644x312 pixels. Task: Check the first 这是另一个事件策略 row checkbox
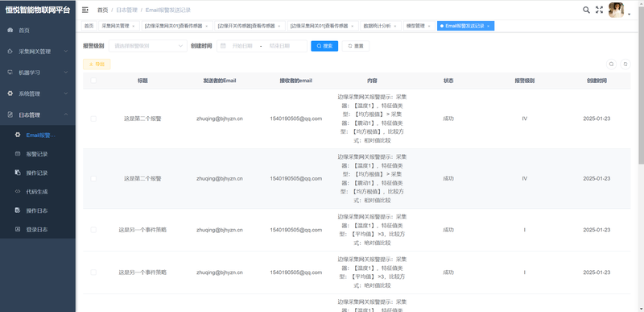(x=93, y=230)
